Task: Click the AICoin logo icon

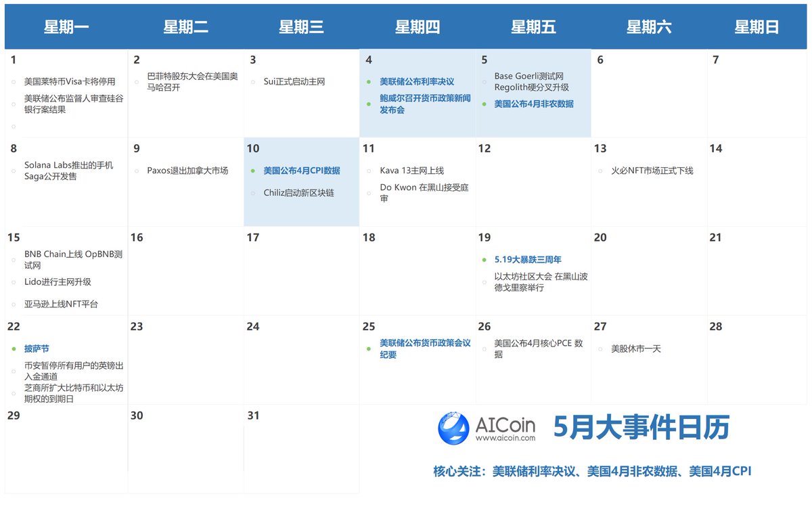Action: 454,429
